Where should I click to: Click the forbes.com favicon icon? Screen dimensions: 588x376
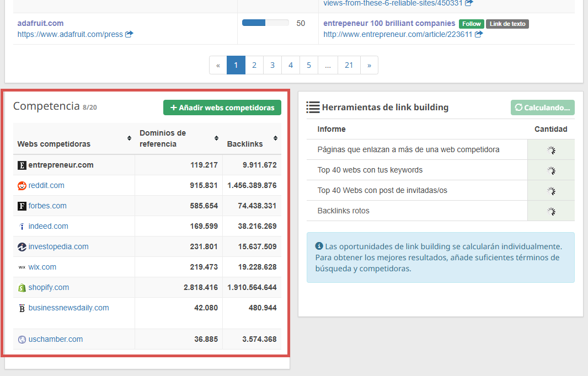click(22, 206)
